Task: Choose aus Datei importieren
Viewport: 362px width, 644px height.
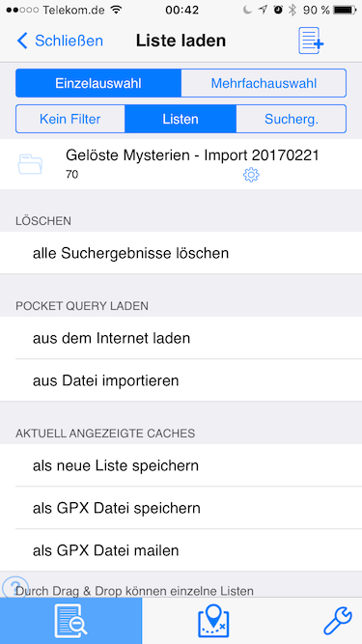Action: tap(181, 380)
